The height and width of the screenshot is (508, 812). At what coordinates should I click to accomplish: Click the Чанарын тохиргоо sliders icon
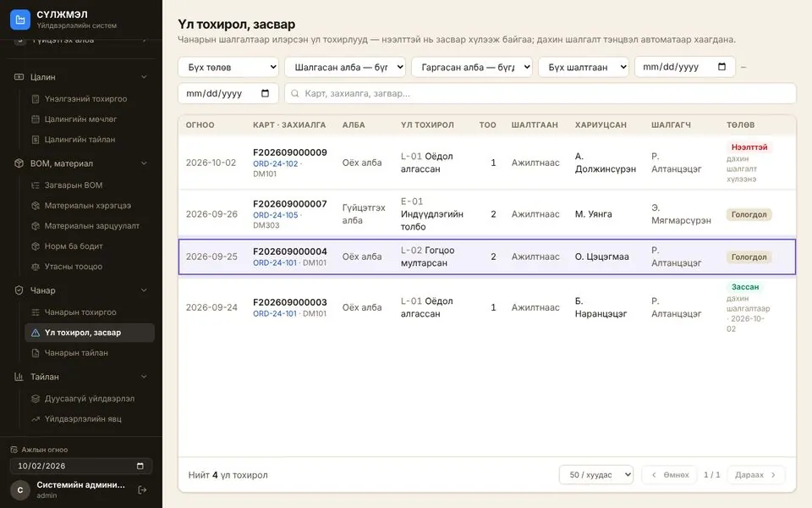tap(36, 312)
